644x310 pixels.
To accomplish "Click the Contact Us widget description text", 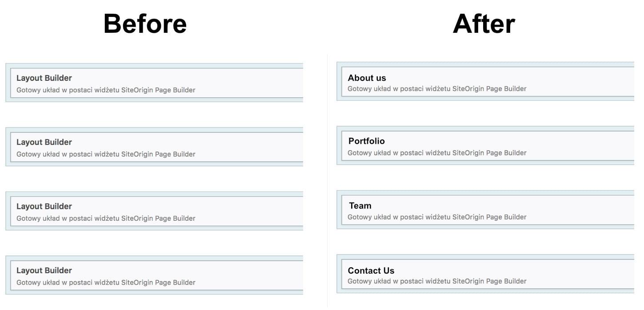I will tap(437, 281).
